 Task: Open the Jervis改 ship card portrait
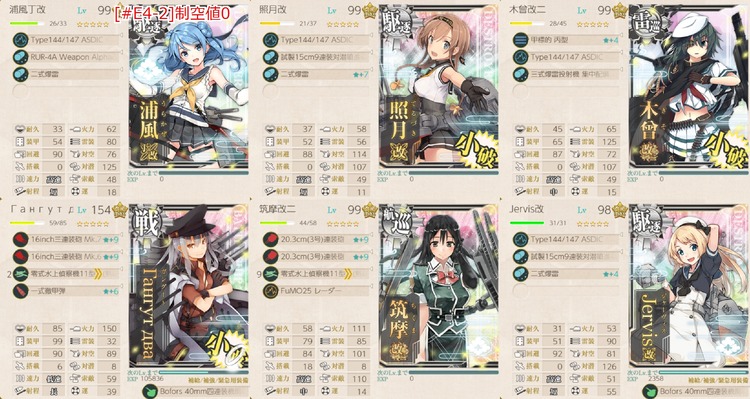point(688,287)
